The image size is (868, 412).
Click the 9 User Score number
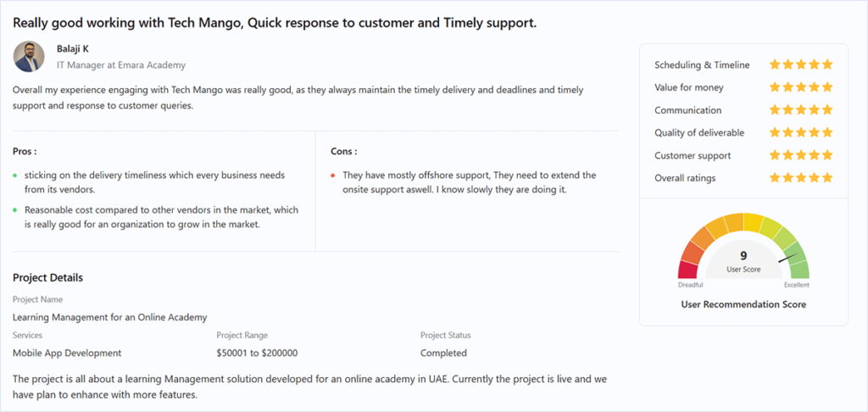click(743, 255)
